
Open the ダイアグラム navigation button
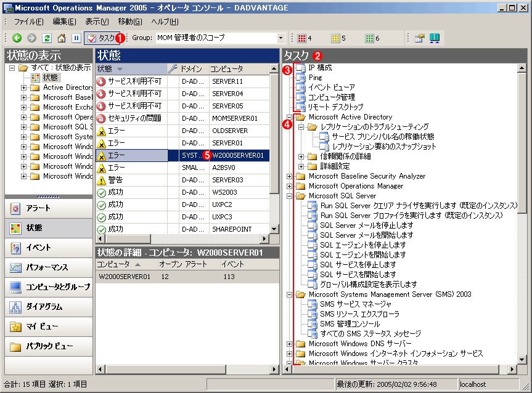click(x=49, y=307)
